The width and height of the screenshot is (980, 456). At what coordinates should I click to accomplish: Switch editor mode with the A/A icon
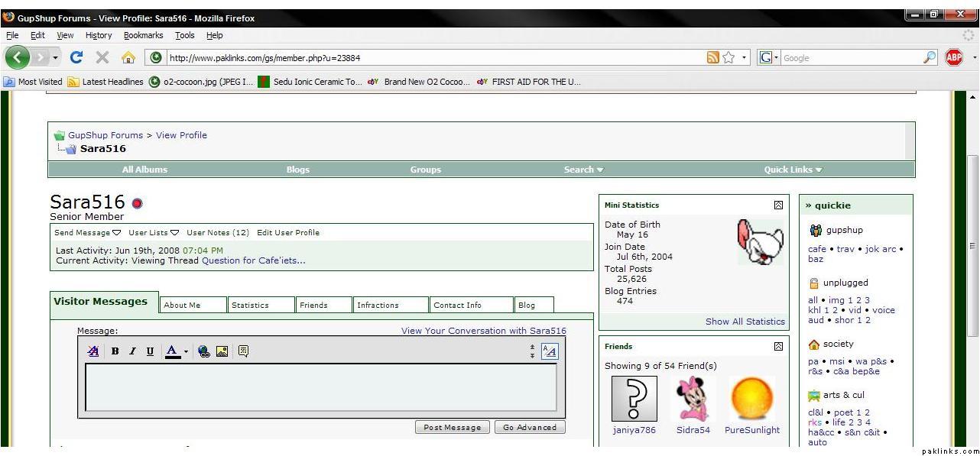tap(549, 351)
